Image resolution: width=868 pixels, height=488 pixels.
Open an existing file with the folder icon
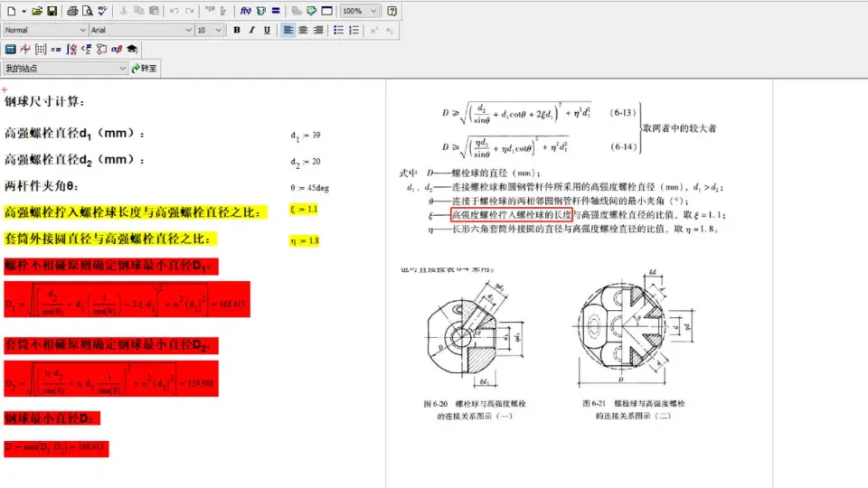pos(37,11)
